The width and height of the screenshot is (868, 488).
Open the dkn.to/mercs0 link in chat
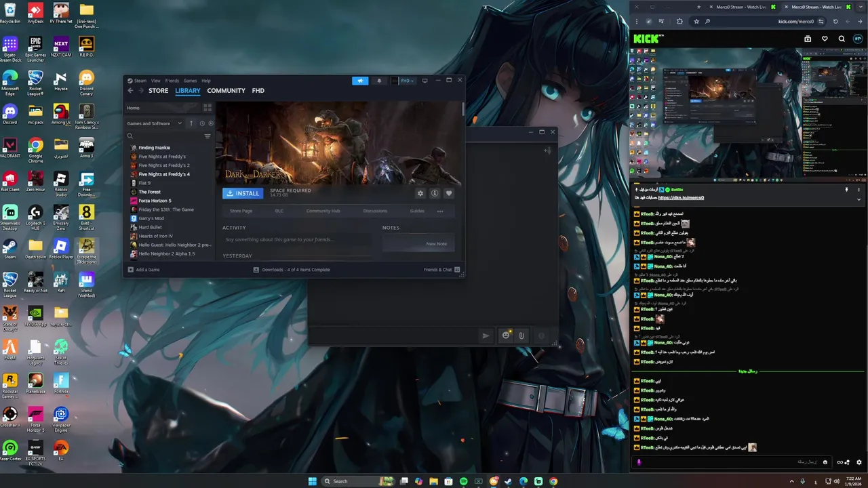681,198
